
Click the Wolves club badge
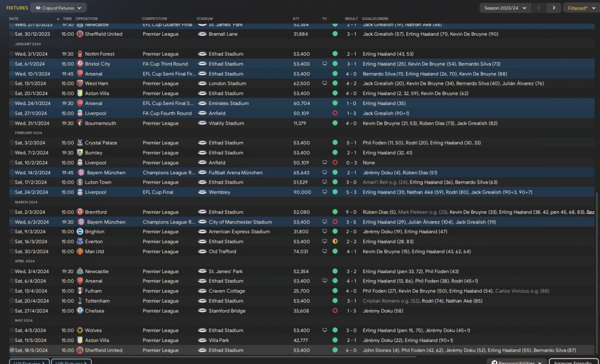pos(80,330)
